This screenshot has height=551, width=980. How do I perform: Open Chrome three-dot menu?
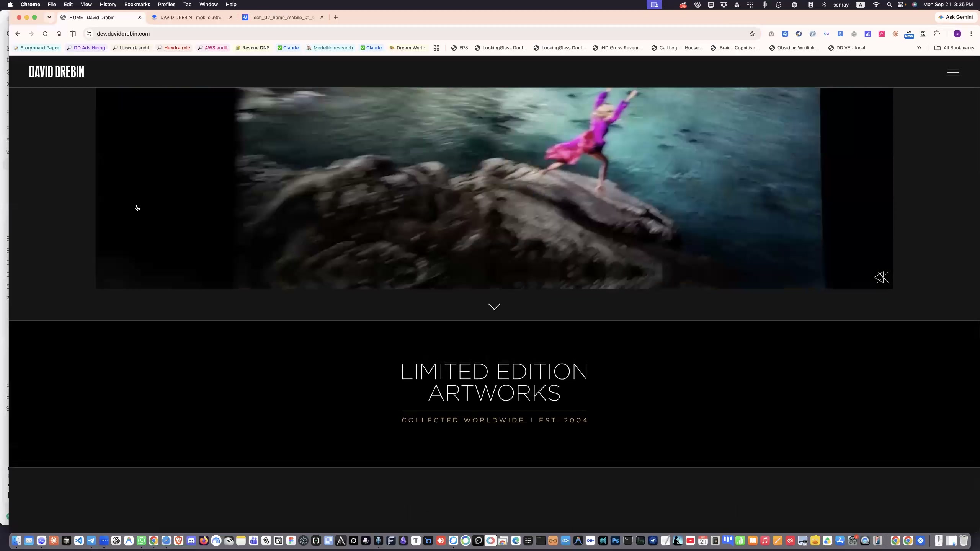971,34
